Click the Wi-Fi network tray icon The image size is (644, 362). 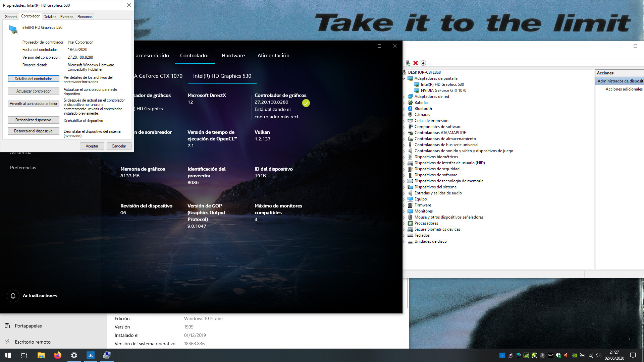[591, 355]
